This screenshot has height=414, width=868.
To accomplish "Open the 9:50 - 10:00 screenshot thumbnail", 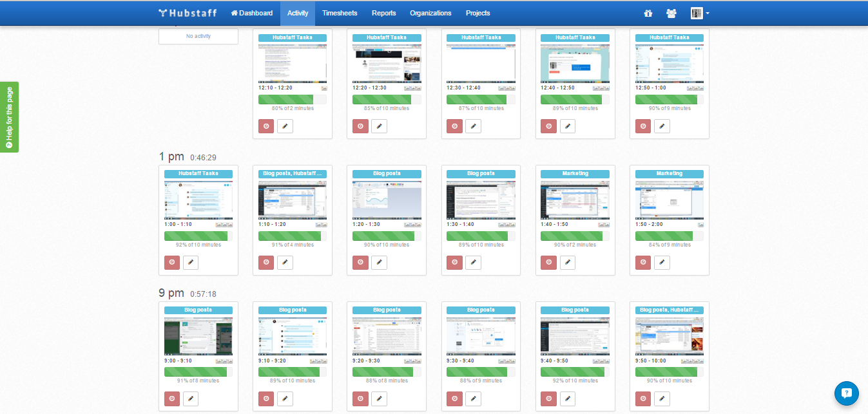I will [x=670, y=336].
